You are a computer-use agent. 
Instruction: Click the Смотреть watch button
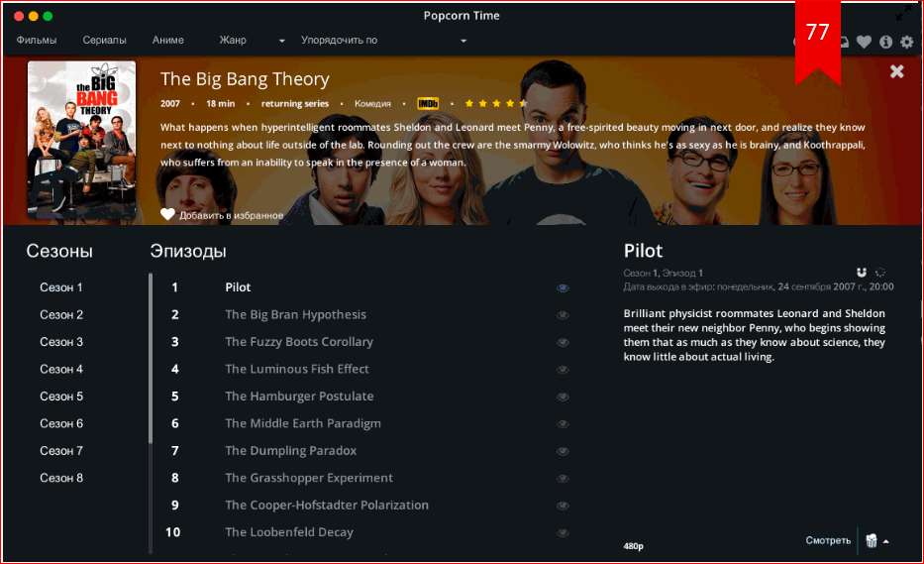828,540
